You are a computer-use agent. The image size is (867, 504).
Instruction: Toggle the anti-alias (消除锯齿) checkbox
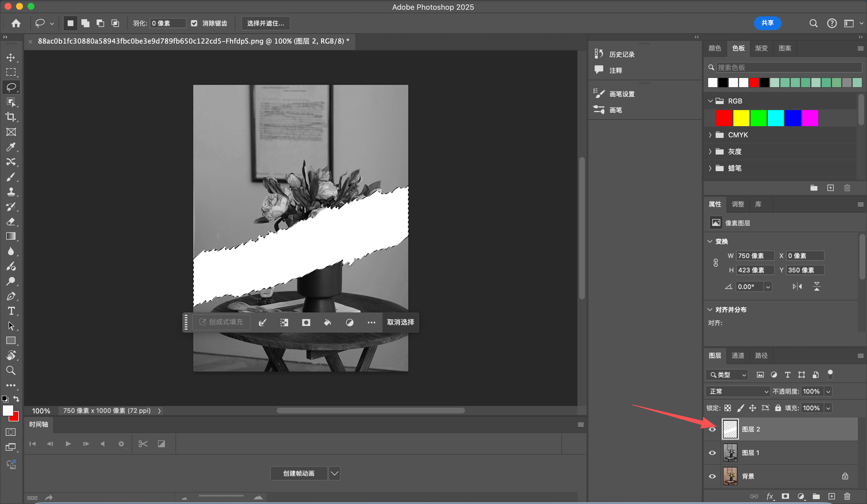tap(194, 23)
